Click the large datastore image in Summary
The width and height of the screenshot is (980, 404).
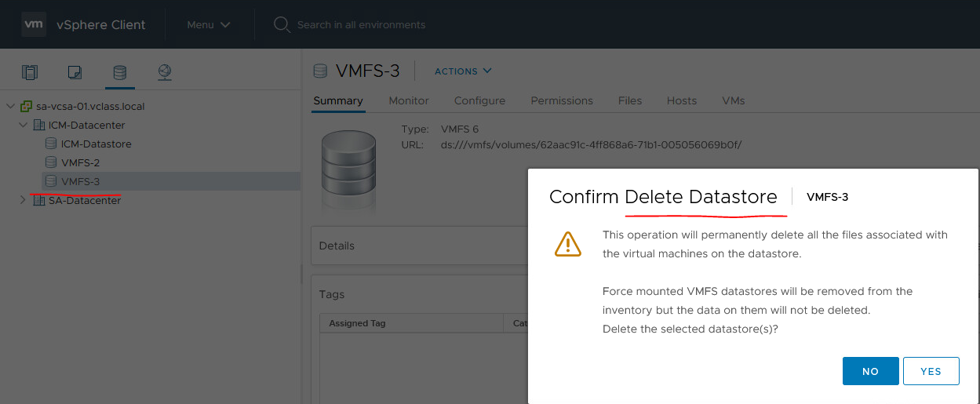(x=350, y=171)
